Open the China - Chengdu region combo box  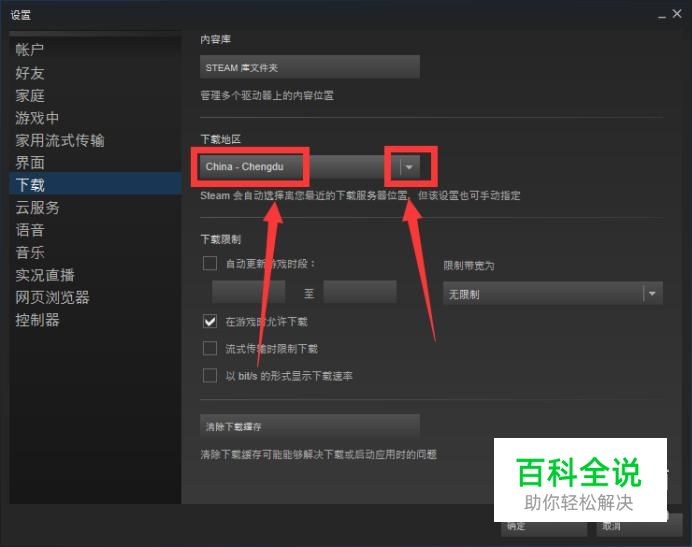(x=310, y=167)
